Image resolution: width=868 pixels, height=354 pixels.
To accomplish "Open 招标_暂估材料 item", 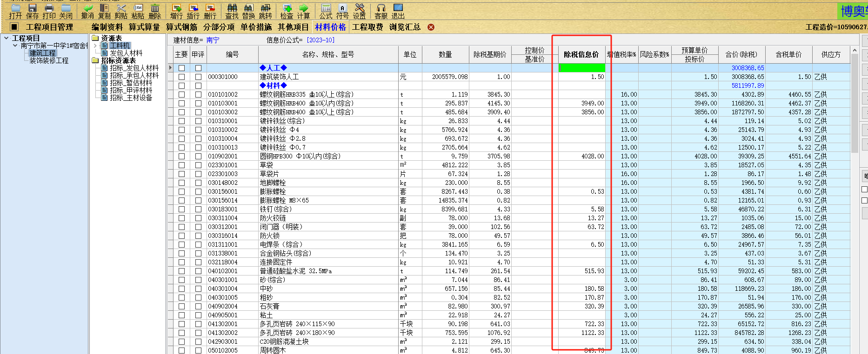I will [x=131, y=83].
